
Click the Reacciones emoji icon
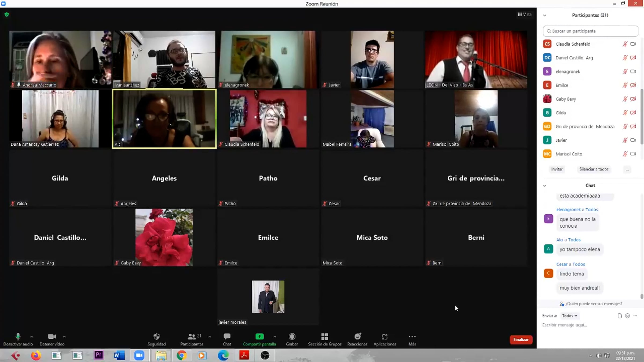[357, 337]
